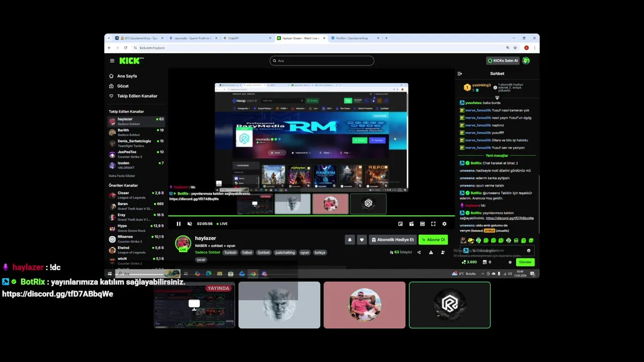Click the 'Sadece Sohbet' category link
The width and height of the screenshot is (644, 362).
coord(208,252)
